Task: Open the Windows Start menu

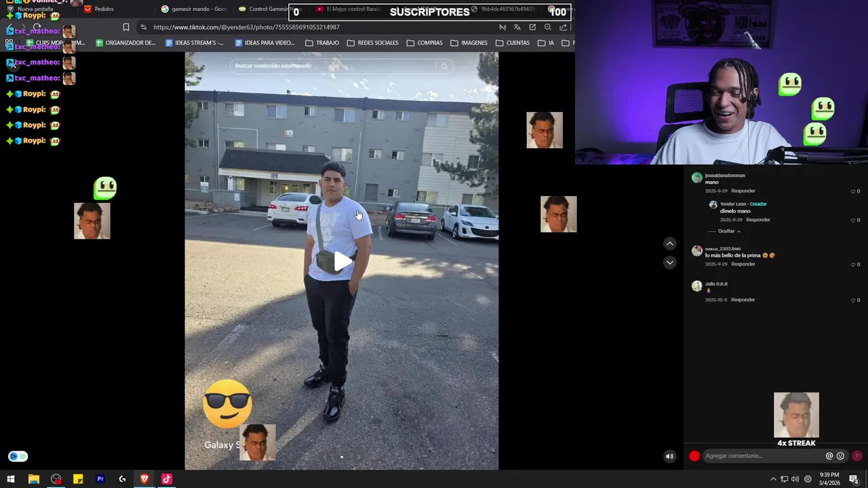Action: (x=11, y=479)
